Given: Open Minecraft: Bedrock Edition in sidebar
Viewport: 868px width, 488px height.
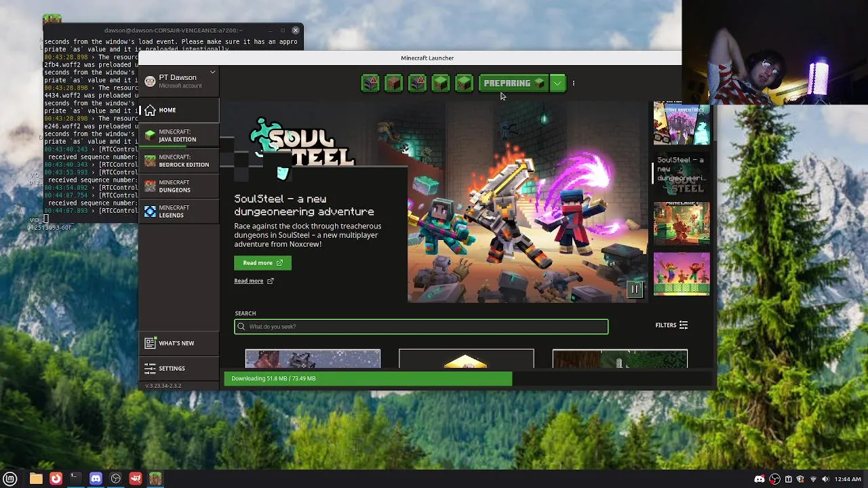Looking at the screenshot, I should (x=179, y=161).
